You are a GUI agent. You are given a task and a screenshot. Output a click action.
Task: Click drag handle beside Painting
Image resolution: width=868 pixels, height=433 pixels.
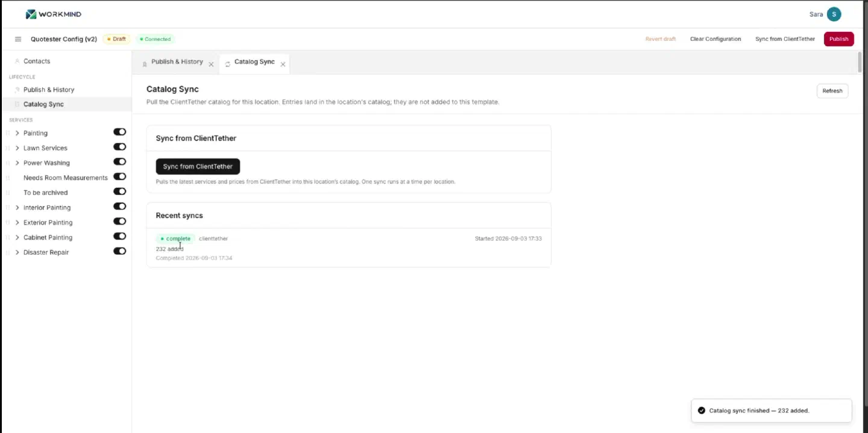(8, 133)
